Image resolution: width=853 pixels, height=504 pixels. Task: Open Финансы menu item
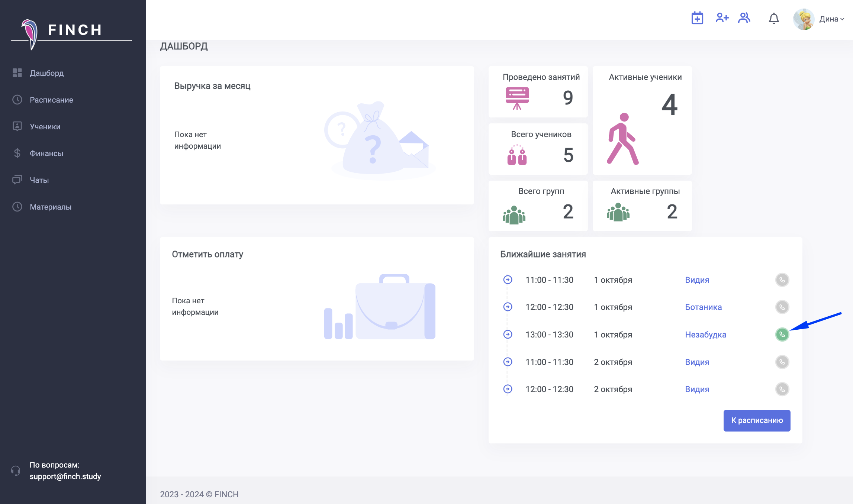(46, 154)
